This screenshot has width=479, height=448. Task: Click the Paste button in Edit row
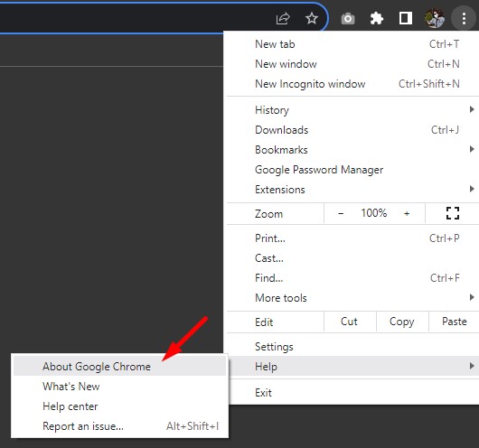455,322
